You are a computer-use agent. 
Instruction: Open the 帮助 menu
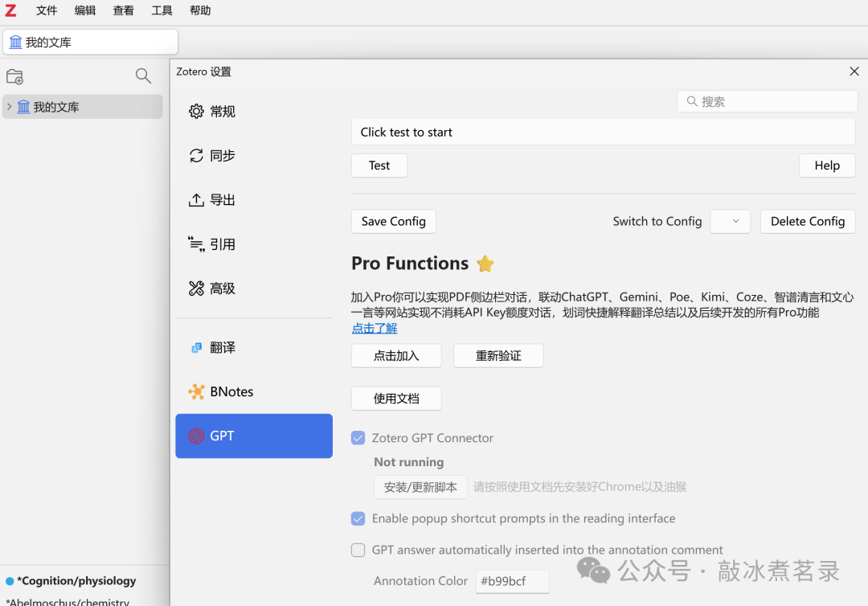click(x=200, y=10)
